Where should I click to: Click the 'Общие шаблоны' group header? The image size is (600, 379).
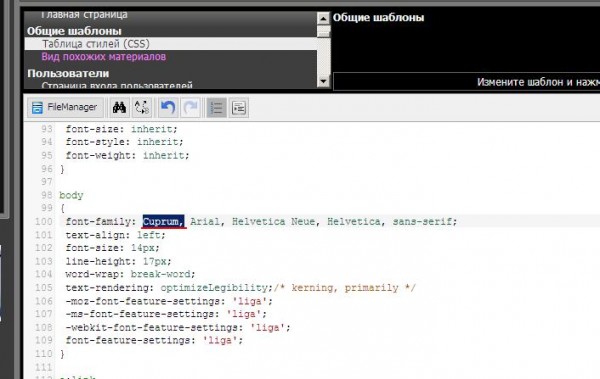click(74, 31)
